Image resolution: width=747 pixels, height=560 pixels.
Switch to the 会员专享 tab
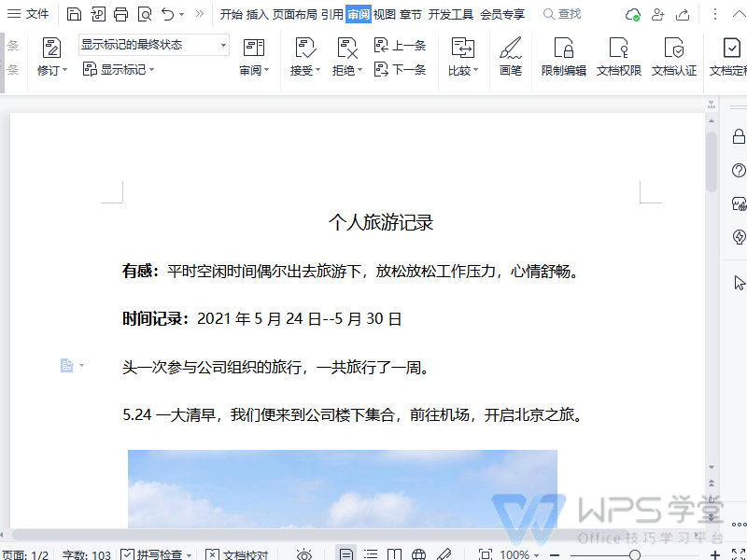[x=502, y=15]
